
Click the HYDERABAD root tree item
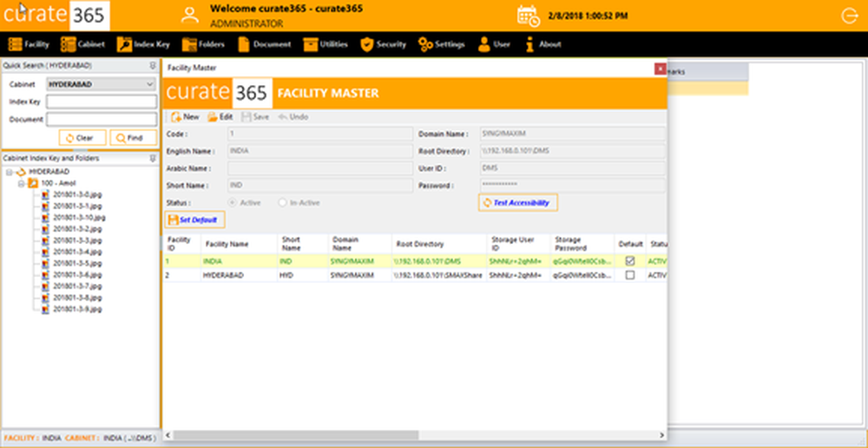pyautogui.click(x=49, y=172)
